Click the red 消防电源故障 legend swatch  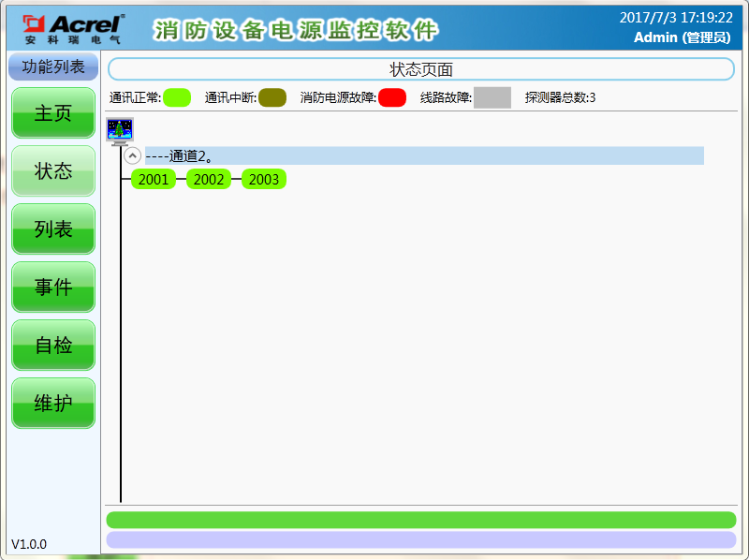392,97
